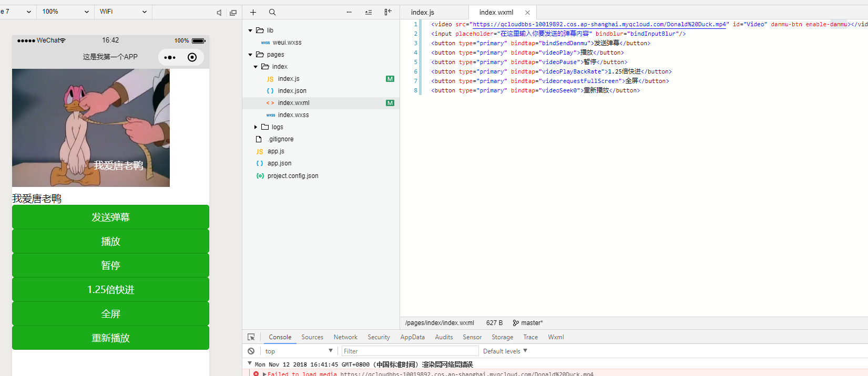Collapse the console log message group

click(x=250, y=363)
